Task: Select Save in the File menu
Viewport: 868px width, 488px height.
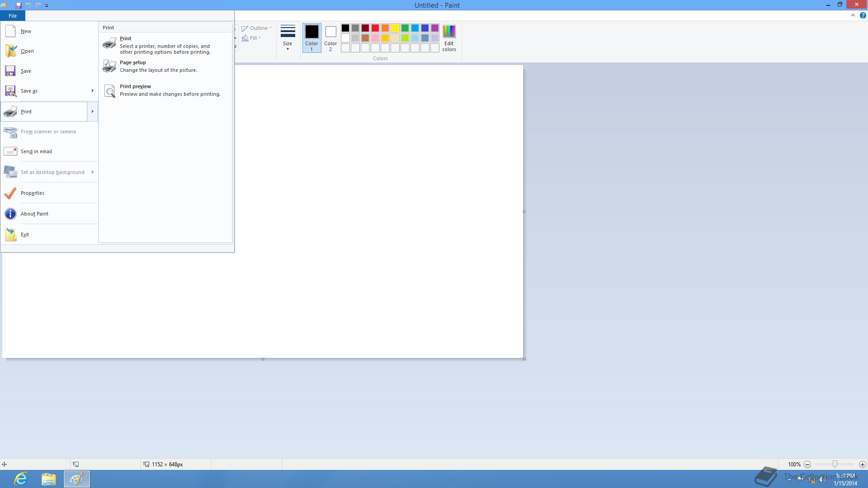Action: (x=49, y=71)
